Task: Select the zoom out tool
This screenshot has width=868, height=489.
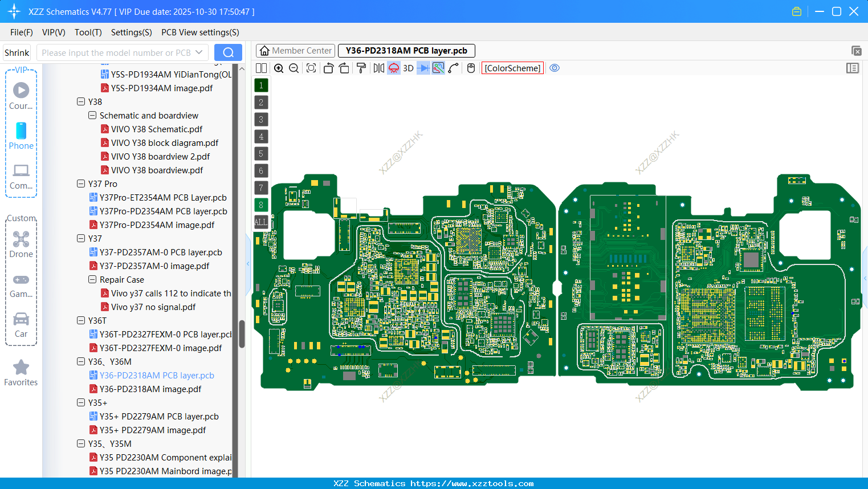Action: coord(293,68)
